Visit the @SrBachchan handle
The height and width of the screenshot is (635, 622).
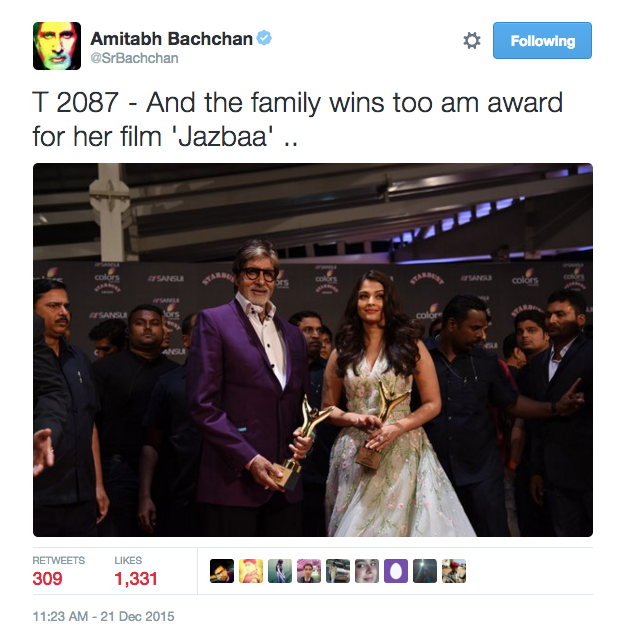[x=134, y=58]
